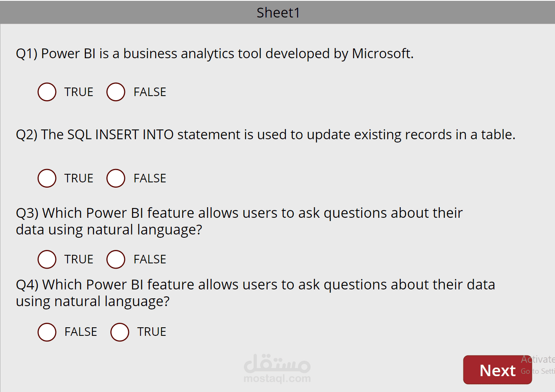
Task: Mark the FALSE radio circle for Q3
Action: pyautogui.click(x=116, y=259)
